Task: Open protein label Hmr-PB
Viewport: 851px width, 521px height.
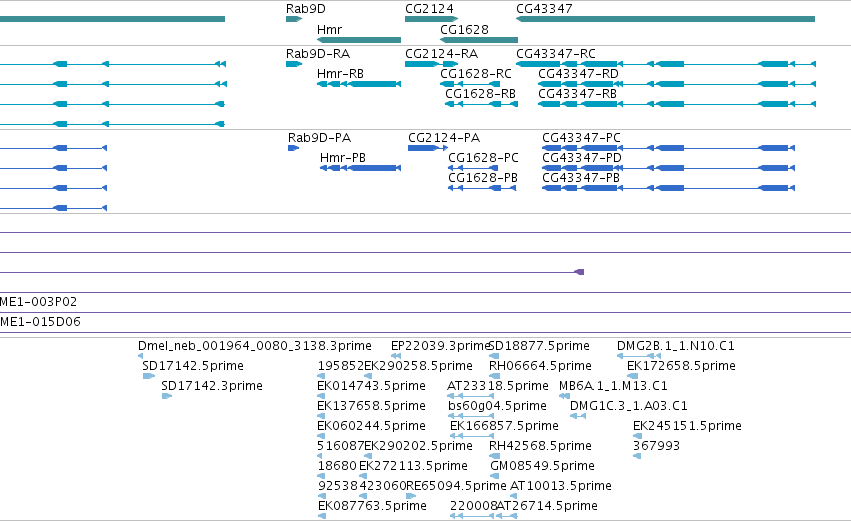Action: click(x=342, y=157)
